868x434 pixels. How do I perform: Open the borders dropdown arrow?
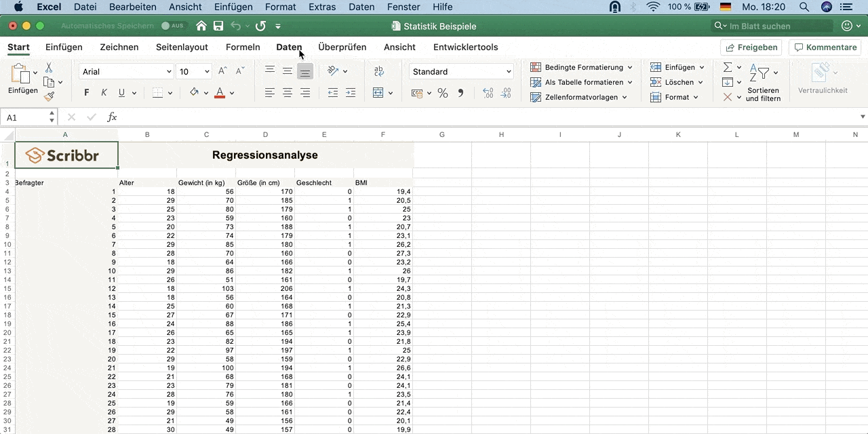(170, 93)
